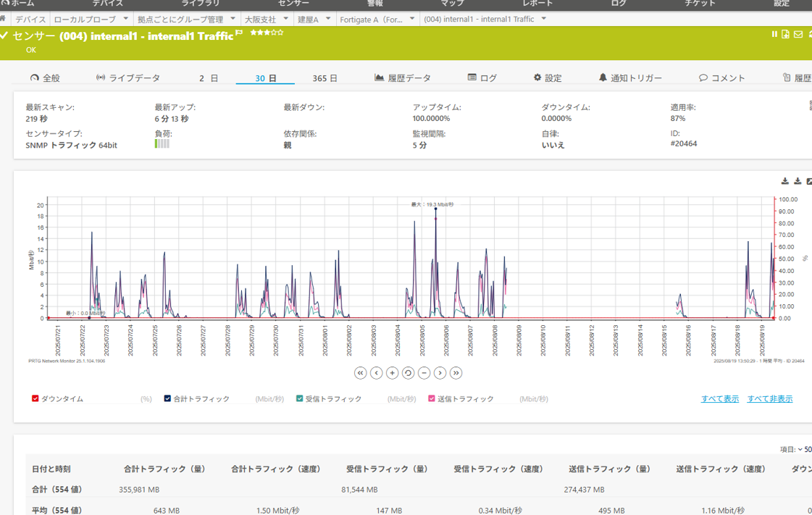Toggle the 合計トラフィック channel checkbox

click(167, 398)
